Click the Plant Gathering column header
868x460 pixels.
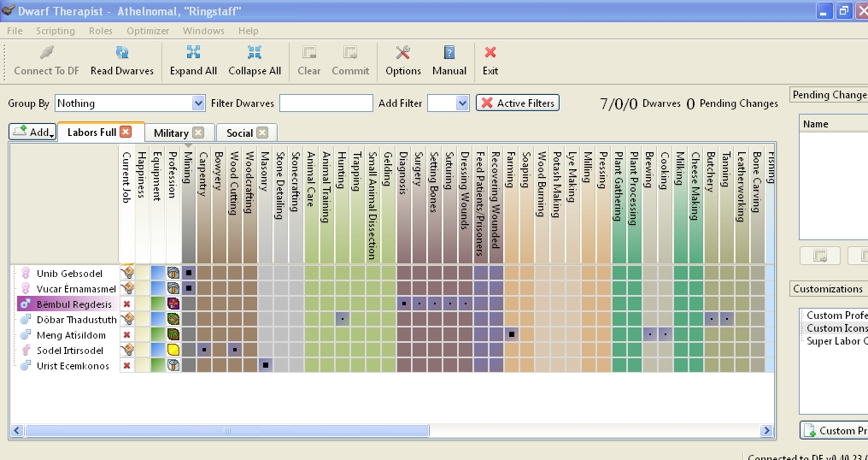619,204
